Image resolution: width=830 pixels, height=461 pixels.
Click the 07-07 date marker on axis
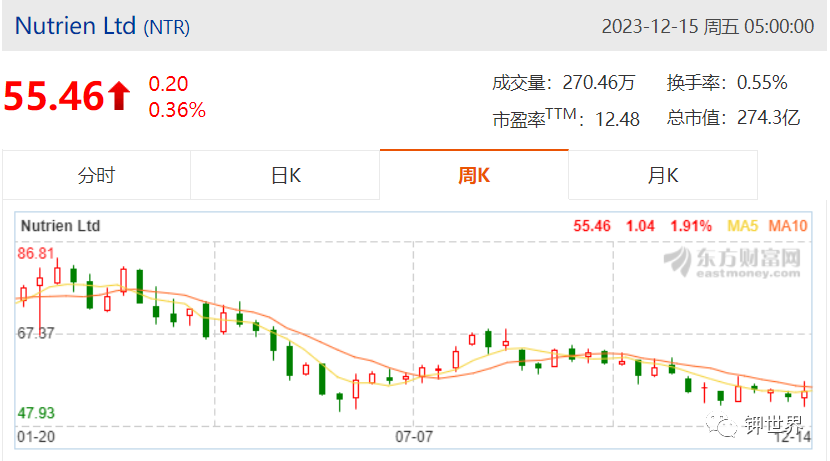(x=414, y=437)
